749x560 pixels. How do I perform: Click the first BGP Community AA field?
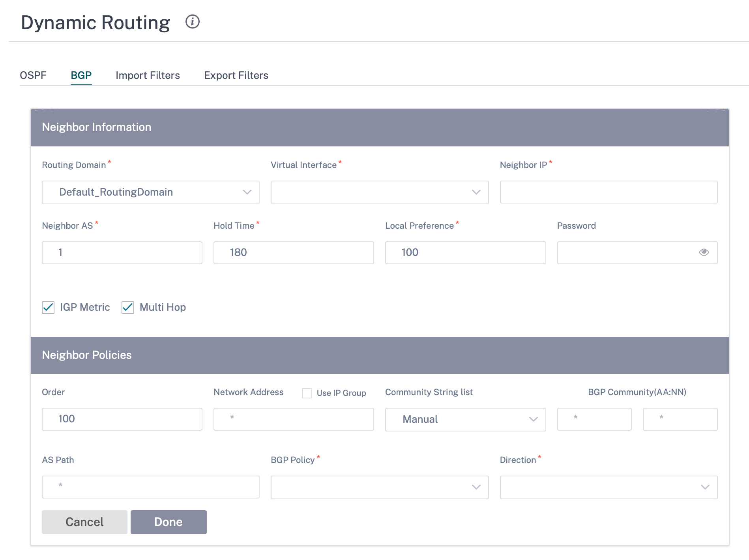pyautogui.click(x=594, y=419)
